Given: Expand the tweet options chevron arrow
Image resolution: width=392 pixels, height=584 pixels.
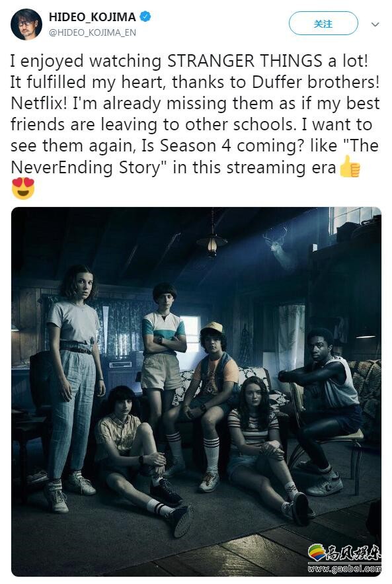Looking at the screenshot, I should click(375, 24).
